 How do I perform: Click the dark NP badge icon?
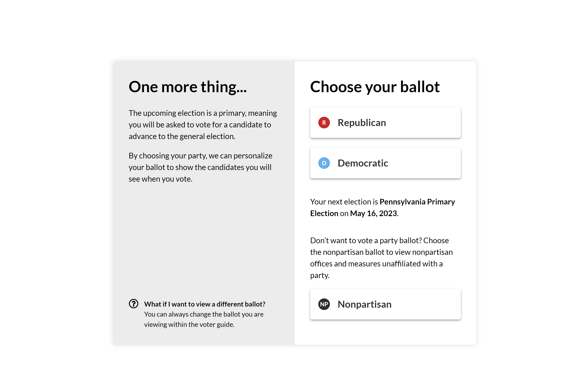324,304
